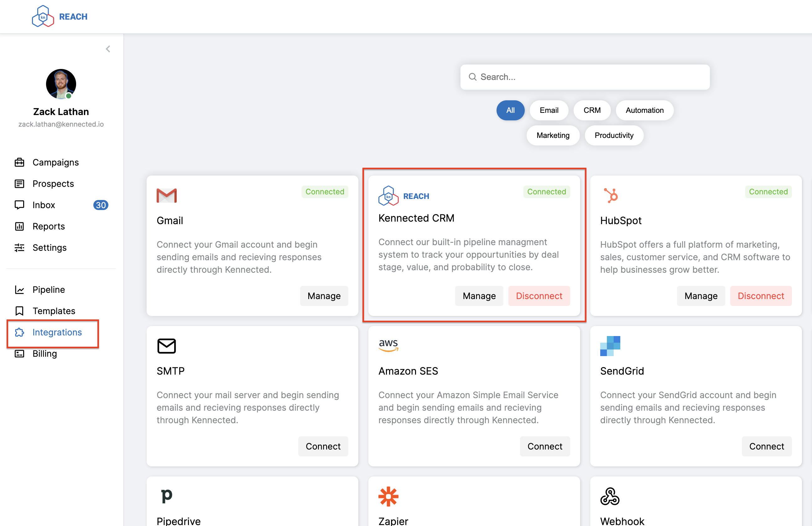
Task: Click the Reports chart icon
Action: click(19, 226)
